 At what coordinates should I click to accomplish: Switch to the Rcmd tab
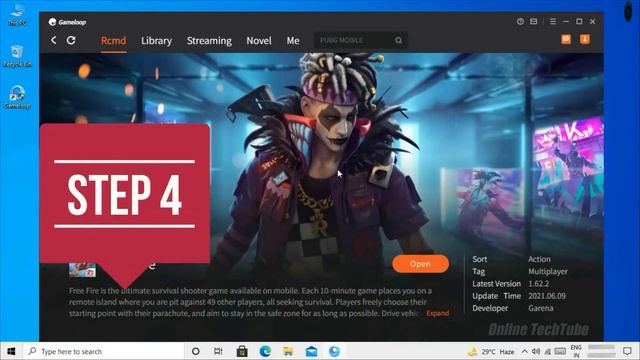click(x=113, y=40)
